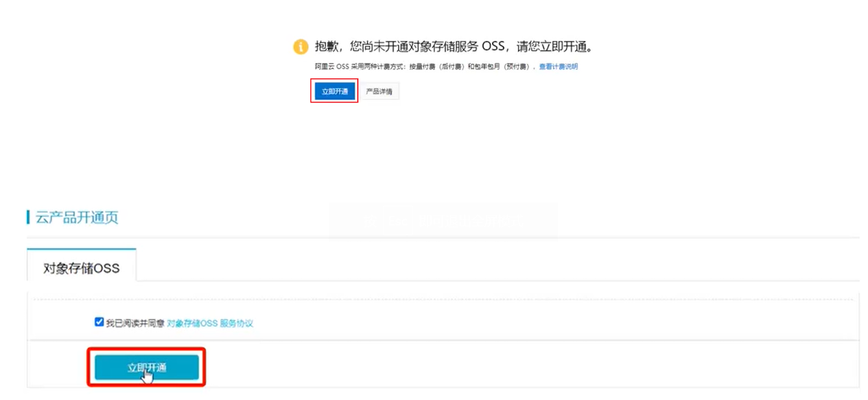Open the 查看计费说明 billing link
Image resolution: width=868 pixels, height=400 pixels.
558,67
